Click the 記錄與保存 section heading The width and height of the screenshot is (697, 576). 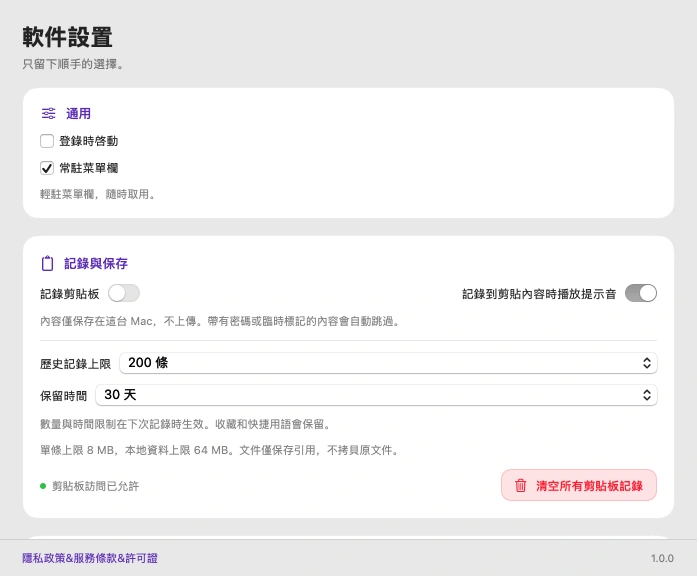point(96,264)
